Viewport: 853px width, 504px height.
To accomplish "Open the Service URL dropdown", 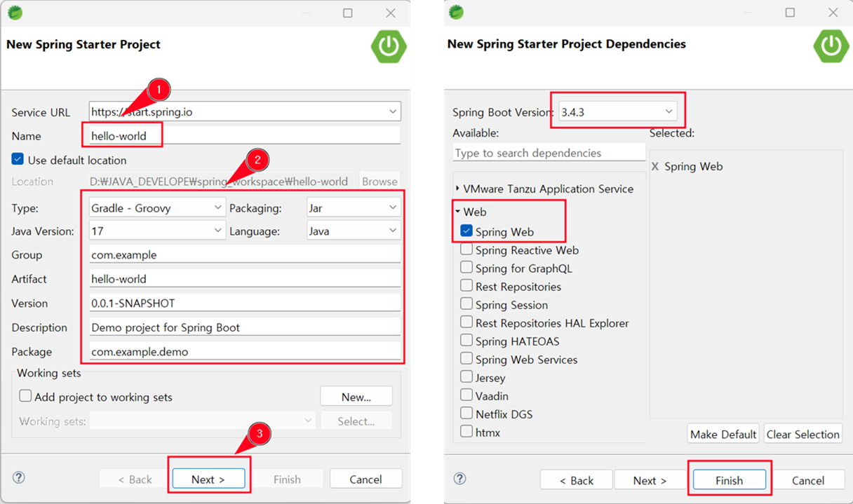I will tap(392, 111).
